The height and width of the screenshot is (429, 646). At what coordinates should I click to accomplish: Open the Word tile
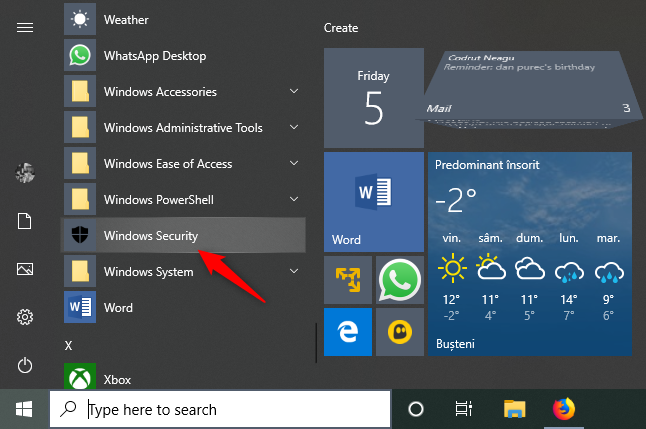[374, 202]
